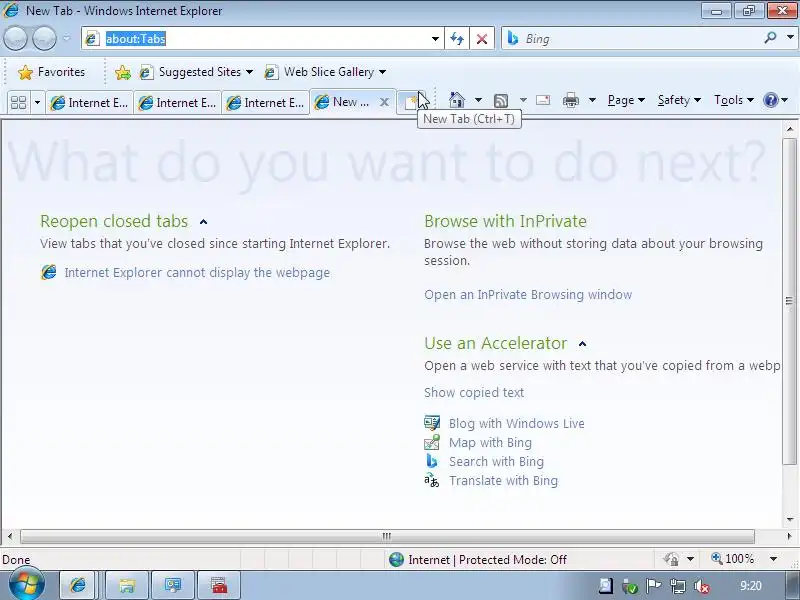Click the scroll right arrow
The image size is (800, 600).
(789, 536)
